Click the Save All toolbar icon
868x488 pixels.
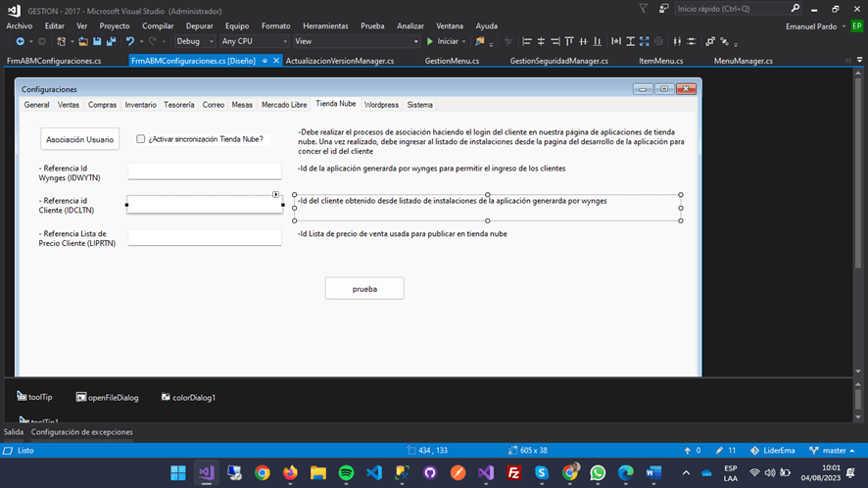tap(111, 42)
